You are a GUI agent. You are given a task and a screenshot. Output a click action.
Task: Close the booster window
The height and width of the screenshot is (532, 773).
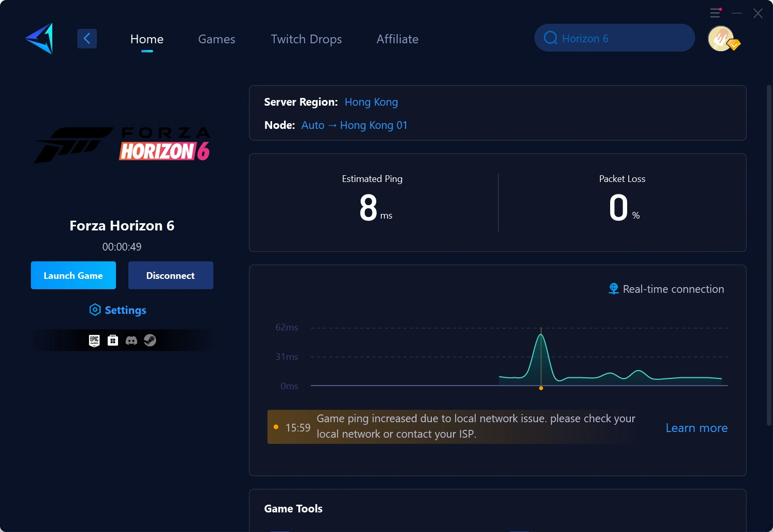point(758,13)
